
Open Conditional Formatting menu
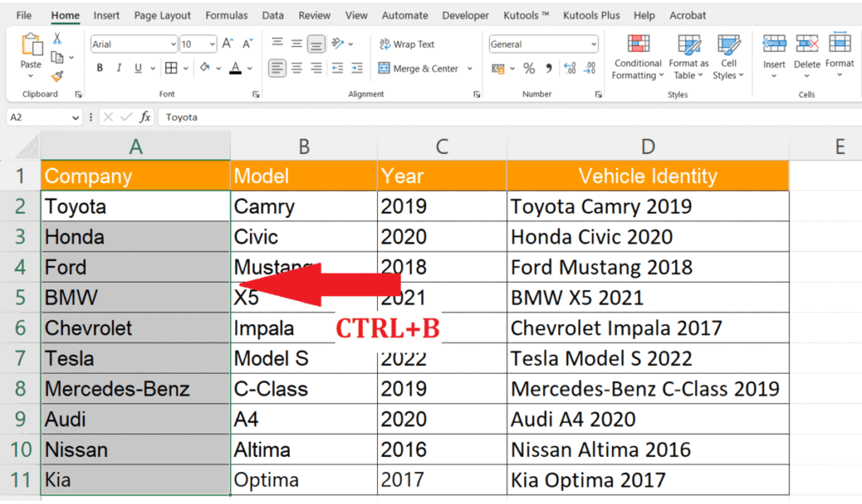(638, 56)
